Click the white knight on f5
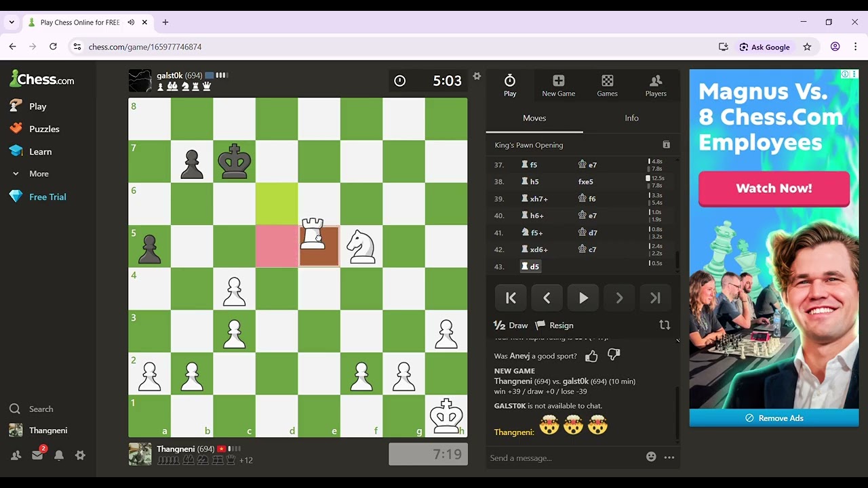The height and width of the screenshot is (488, 868). (361, 247)
